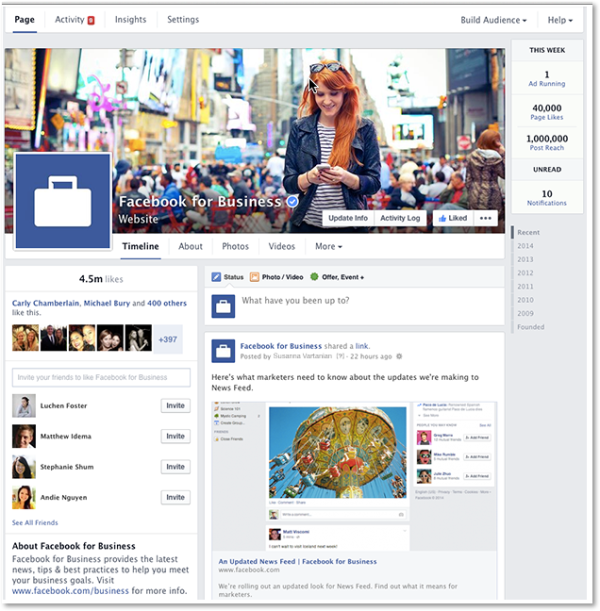Click Andie Nguyen's avatar

click(24, 498)
